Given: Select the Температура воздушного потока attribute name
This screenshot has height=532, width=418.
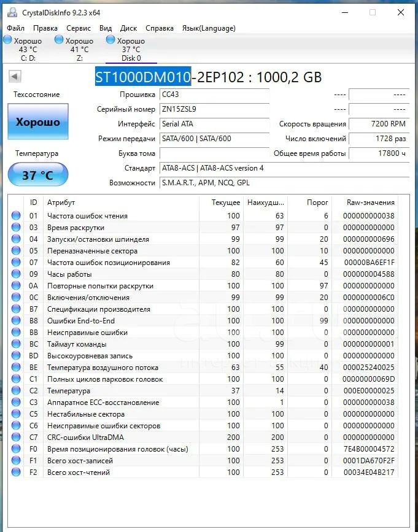Looking at the screenshot, I should (103, 368).
